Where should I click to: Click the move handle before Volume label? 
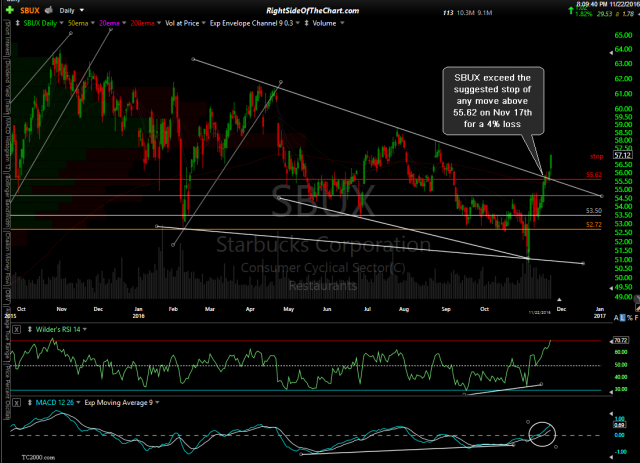(307, 24)
